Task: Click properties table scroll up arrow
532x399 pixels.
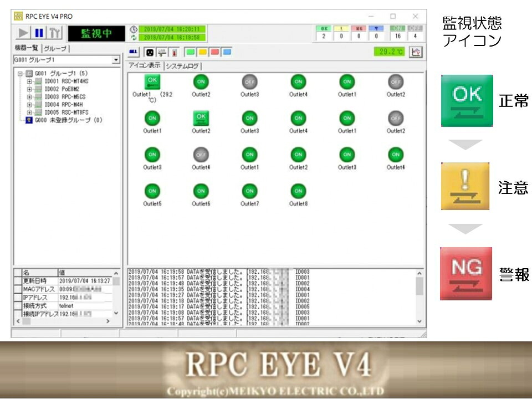Action: (116, 273)
